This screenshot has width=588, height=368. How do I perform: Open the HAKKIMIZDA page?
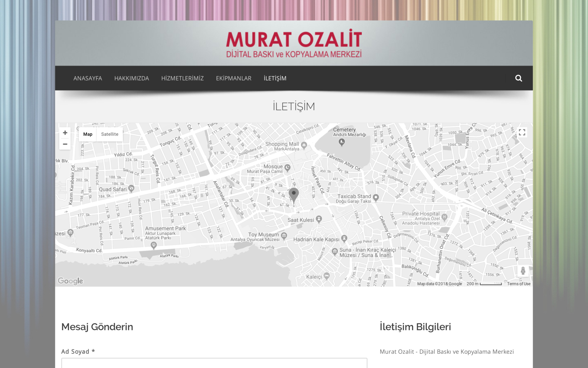point(131,78)
